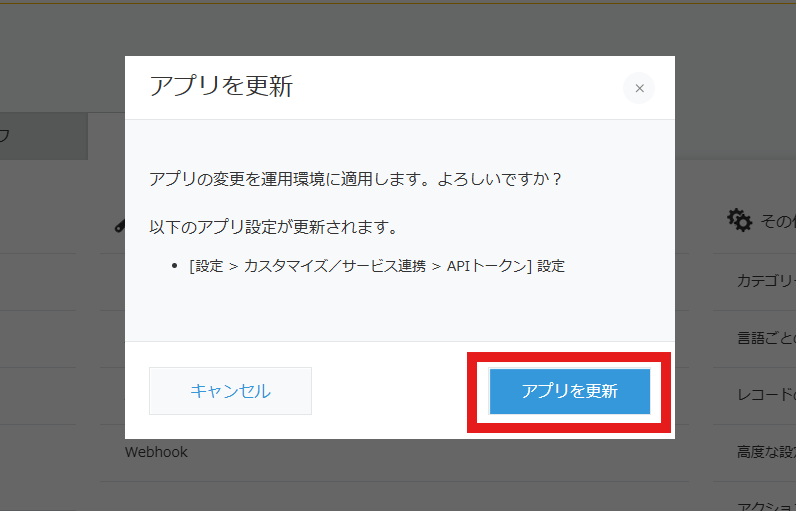
Task: Open Webhook link behind the dialog
Action: click(x=156, y=452)
